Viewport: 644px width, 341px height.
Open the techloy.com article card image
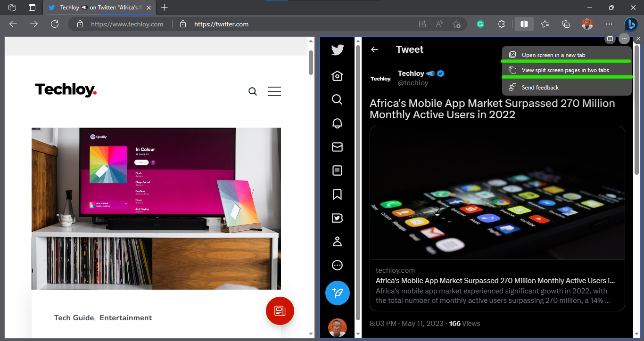coord(497,193)
